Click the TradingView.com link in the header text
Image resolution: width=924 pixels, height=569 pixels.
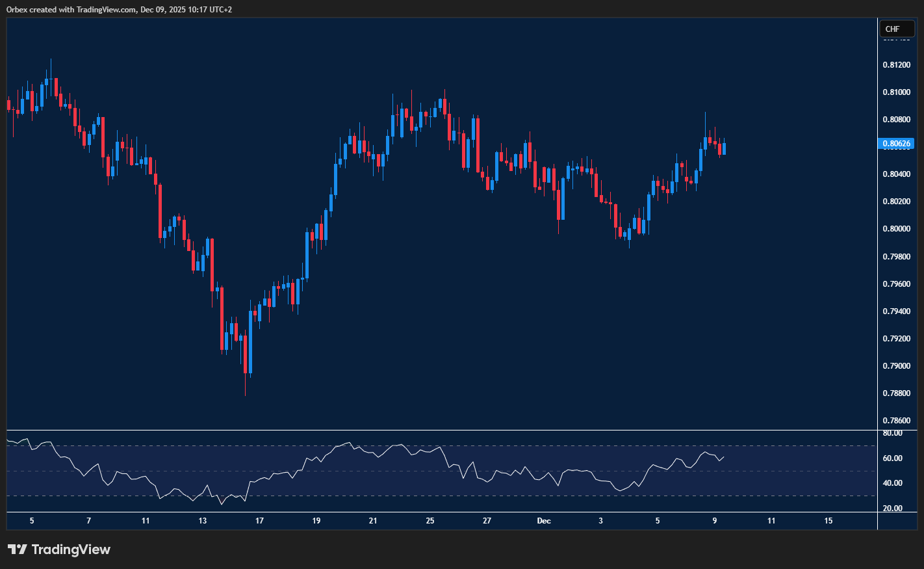point(105,9)
